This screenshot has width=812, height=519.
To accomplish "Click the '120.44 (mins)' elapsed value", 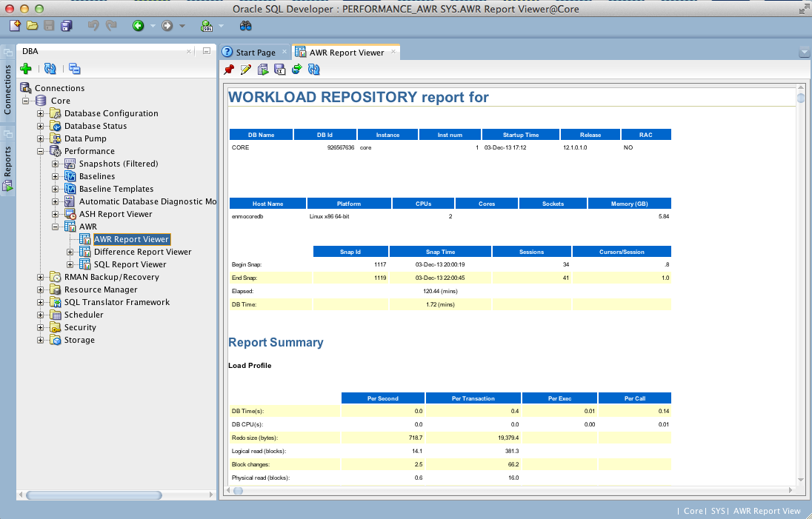I will click(440, 291).
